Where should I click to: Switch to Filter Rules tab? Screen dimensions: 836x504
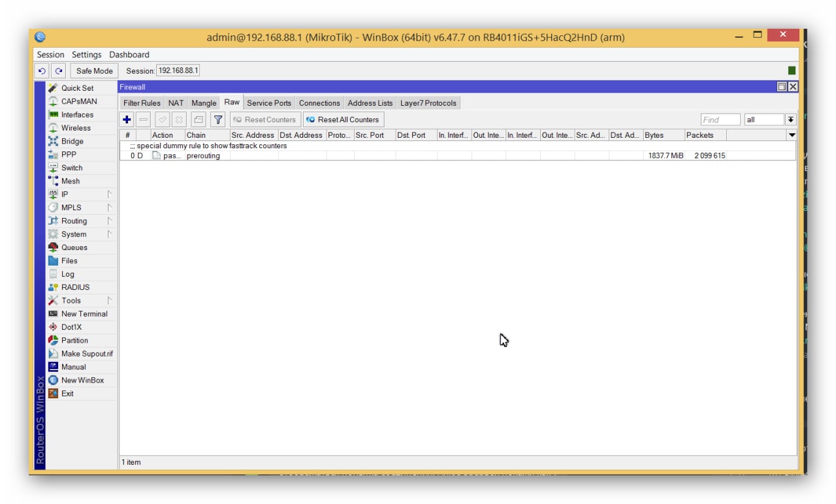pos(142,103)
